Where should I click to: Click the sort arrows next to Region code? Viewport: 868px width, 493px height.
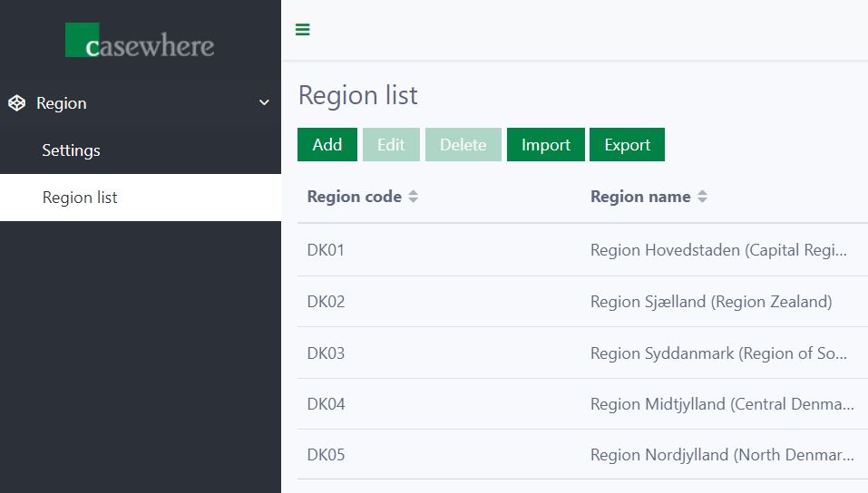point(414,197)
